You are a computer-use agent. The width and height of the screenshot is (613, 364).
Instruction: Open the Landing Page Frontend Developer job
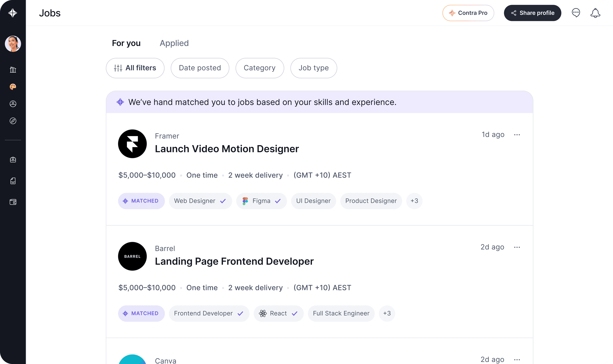(234, 261)
